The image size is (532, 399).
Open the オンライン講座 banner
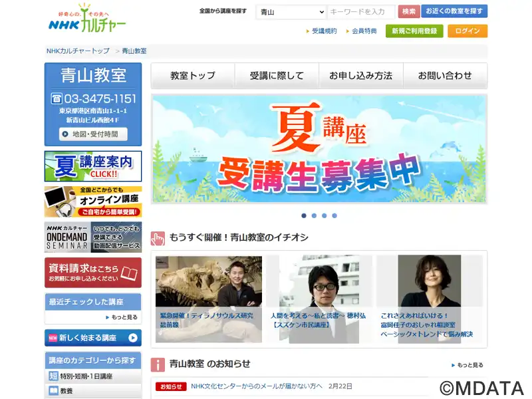click(93, 201)
